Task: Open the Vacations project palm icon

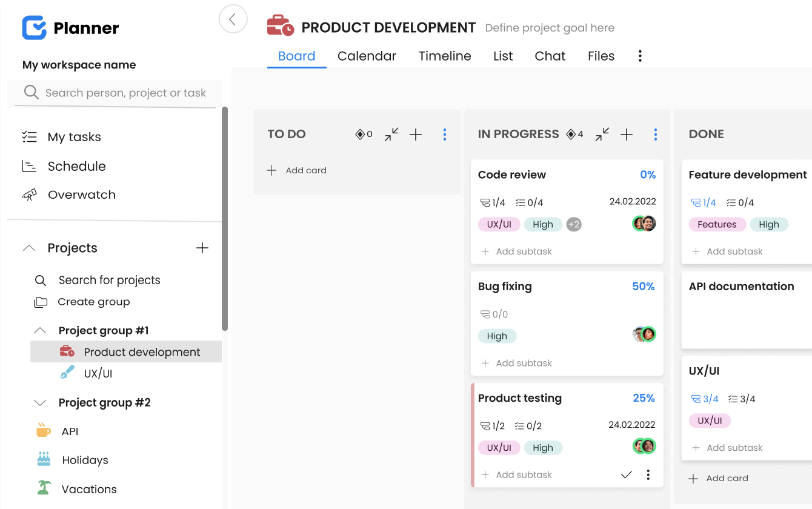Action: coord(44,487)
